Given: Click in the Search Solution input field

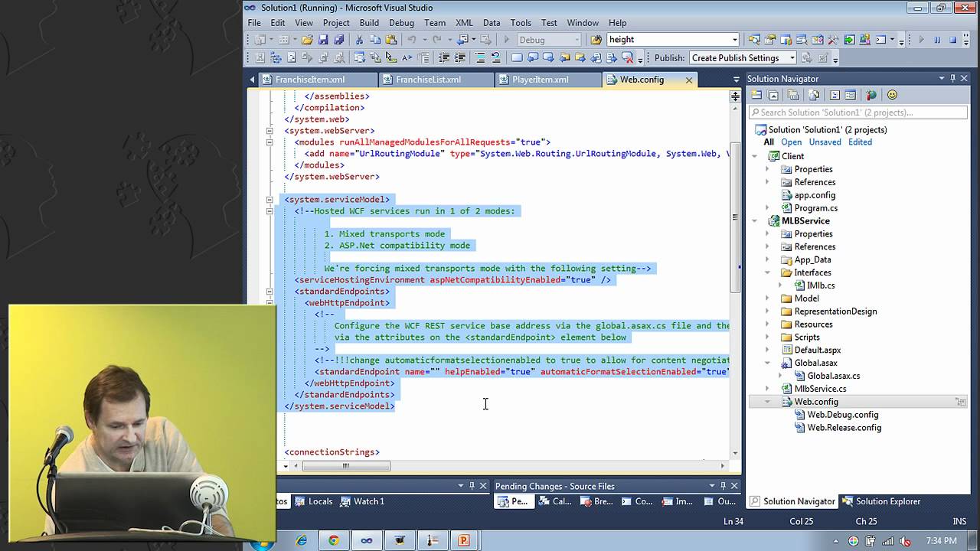Looking at the screenshot, I should [857, 112].
